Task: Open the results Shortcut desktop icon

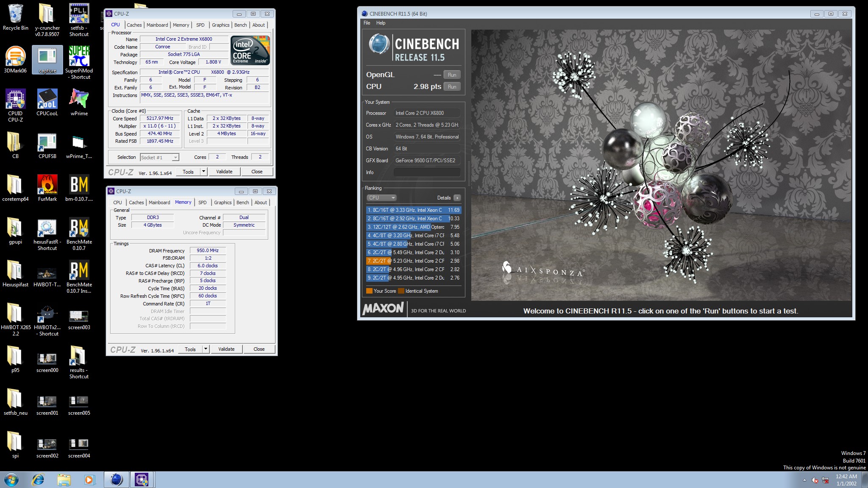Action: coord(79,362)
